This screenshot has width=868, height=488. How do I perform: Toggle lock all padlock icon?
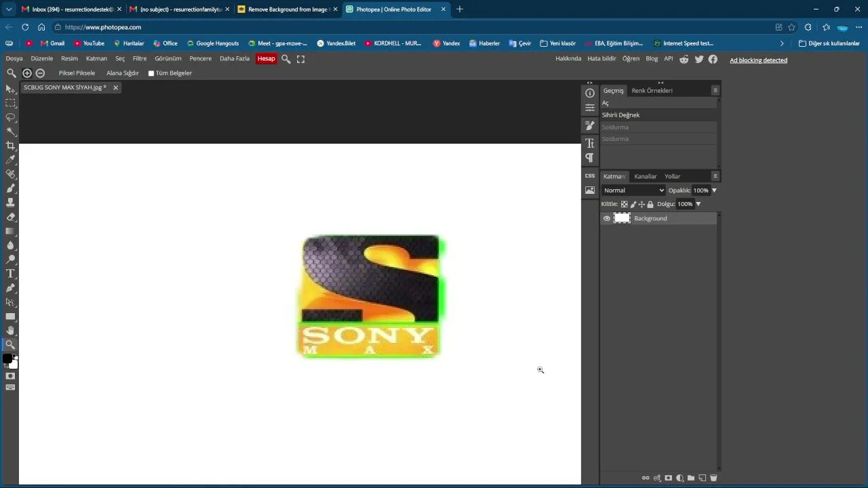click(x=650, y=204)
